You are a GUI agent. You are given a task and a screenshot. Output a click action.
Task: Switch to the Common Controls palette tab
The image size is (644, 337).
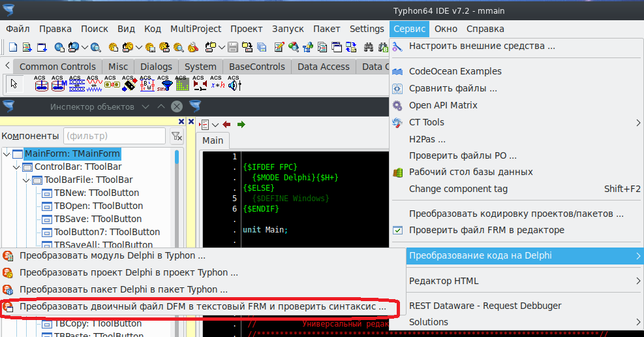point(57,67)
